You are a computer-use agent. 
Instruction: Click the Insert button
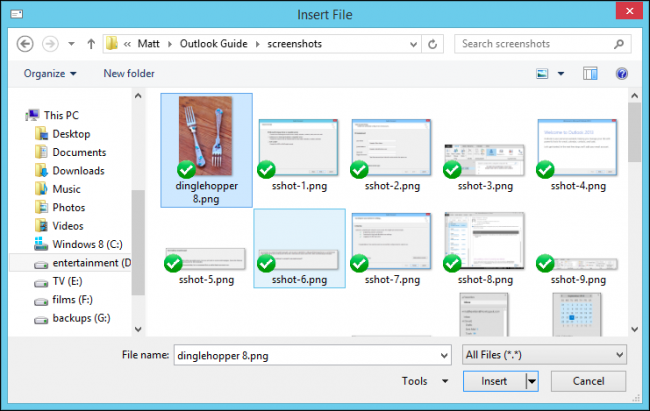494,381
